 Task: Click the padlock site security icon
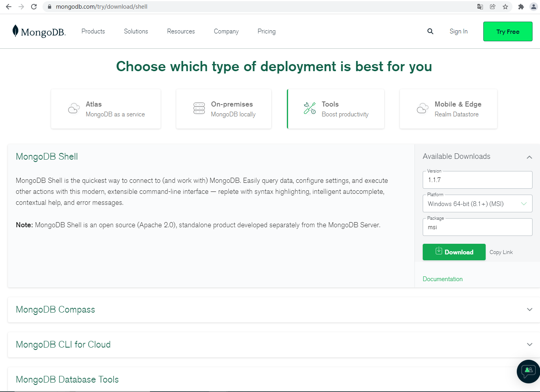point(50,7)
